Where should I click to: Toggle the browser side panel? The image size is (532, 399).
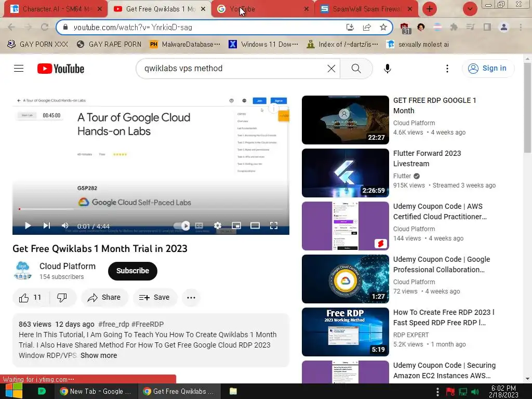487,27
